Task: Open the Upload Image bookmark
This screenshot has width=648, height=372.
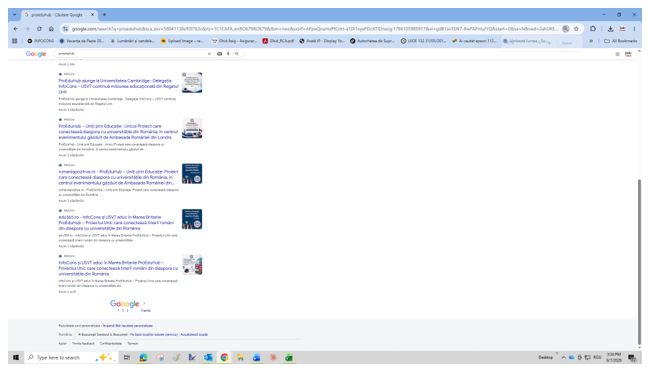Action: tap(182, 41)
